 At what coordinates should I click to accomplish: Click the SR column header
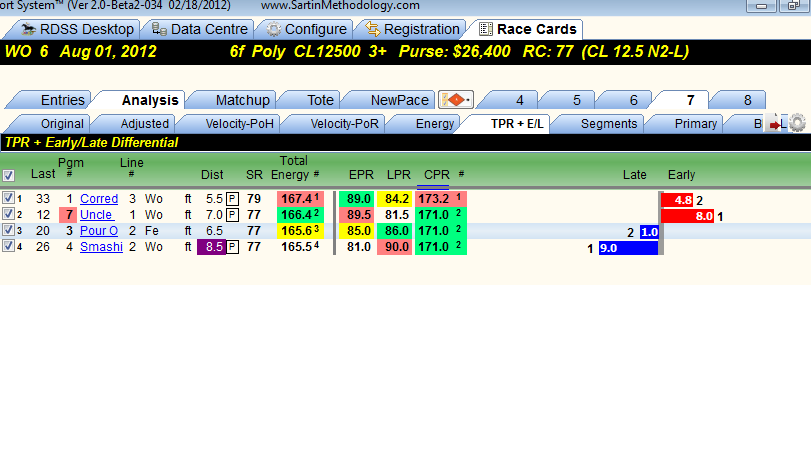(x=254, y=175)
